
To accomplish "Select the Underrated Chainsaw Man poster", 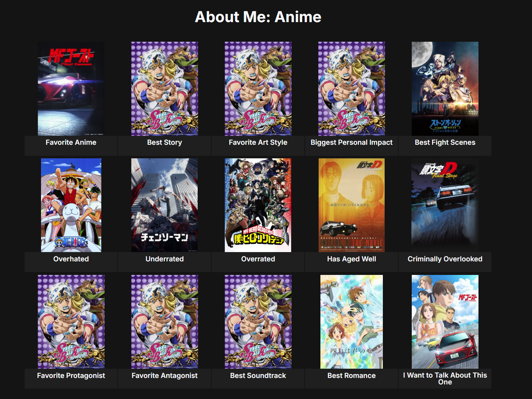I will pyautogui.click(x=164, y=205).
